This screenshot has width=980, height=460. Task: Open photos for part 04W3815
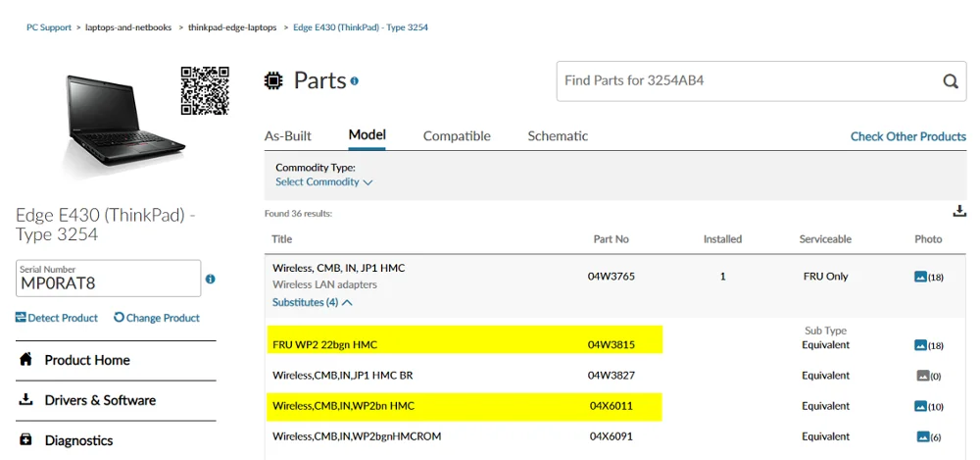(928, 345)
